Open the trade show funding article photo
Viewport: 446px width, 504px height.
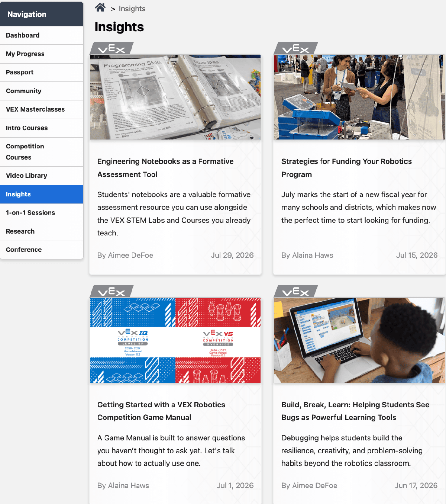pos(359,97)
